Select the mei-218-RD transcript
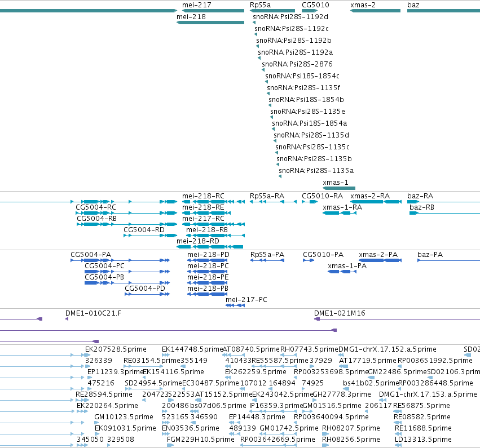This screenshot has height=448, width=480. tap(210, 247)
